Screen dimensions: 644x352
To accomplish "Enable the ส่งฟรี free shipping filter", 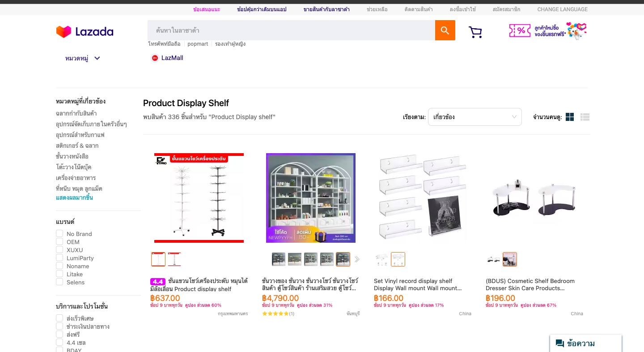I will click(59, 335).
